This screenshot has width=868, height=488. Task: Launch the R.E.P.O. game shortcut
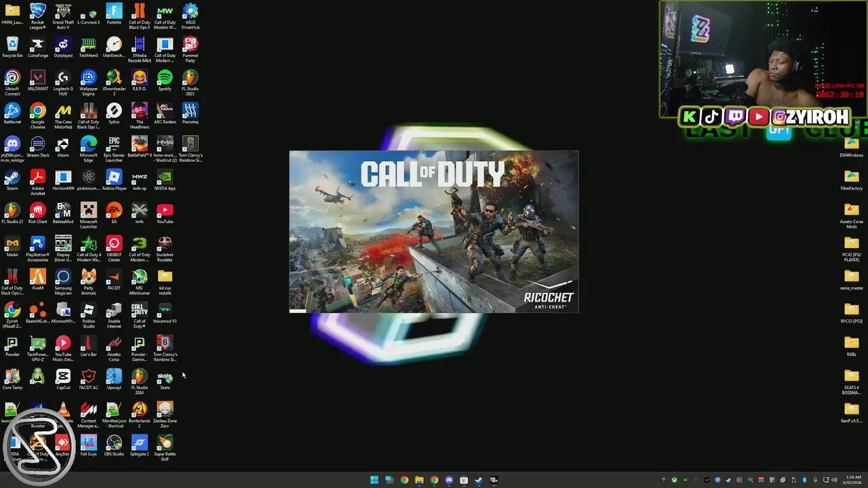coord(139,81)
